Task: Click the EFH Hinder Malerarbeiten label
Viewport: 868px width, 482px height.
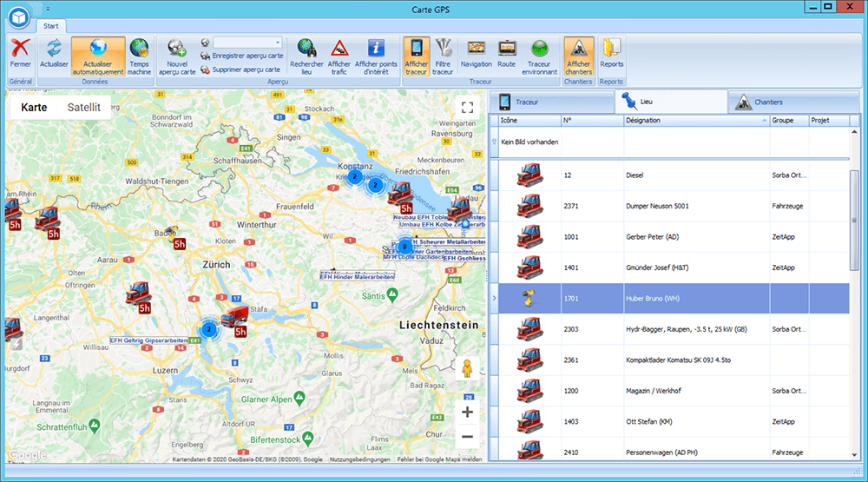Action: (x=358, y=276)
